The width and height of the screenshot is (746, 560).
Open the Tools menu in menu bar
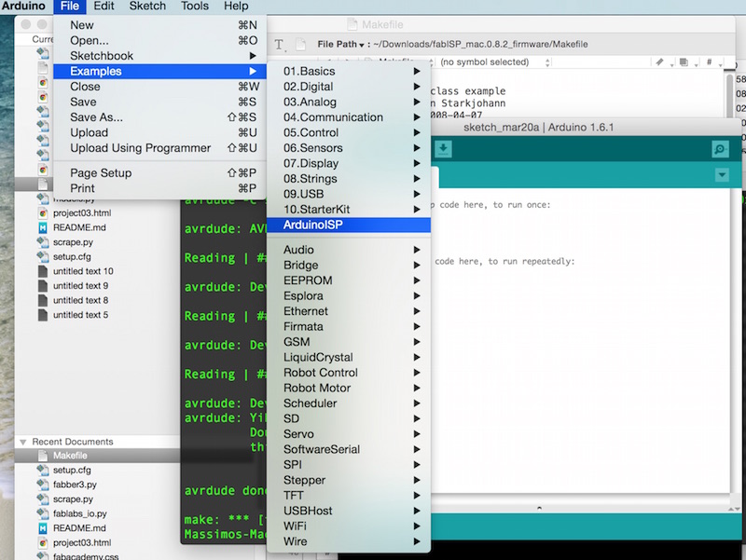click(x=194, y=7)
